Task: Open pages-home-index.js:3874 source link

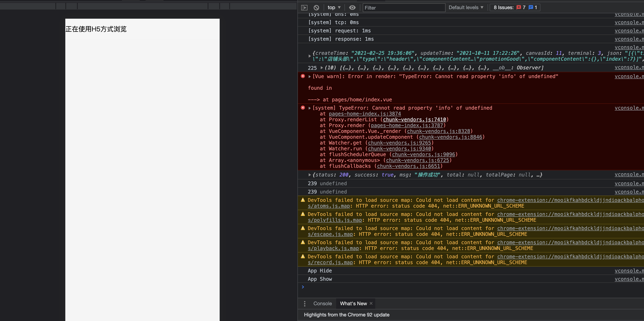Action: [365, 114]
